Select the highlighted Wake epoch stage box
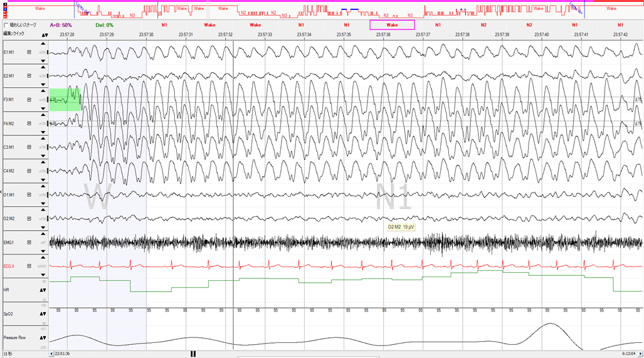Viewport: 644px width, 358px height. click(x=392, y=25)
